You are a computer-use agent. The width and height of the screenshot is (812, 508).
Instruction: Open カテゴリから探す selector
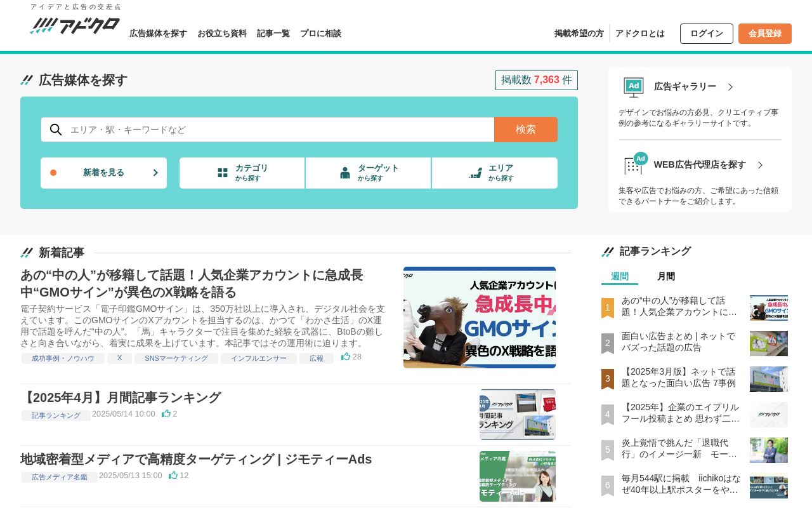coord(242,173)
